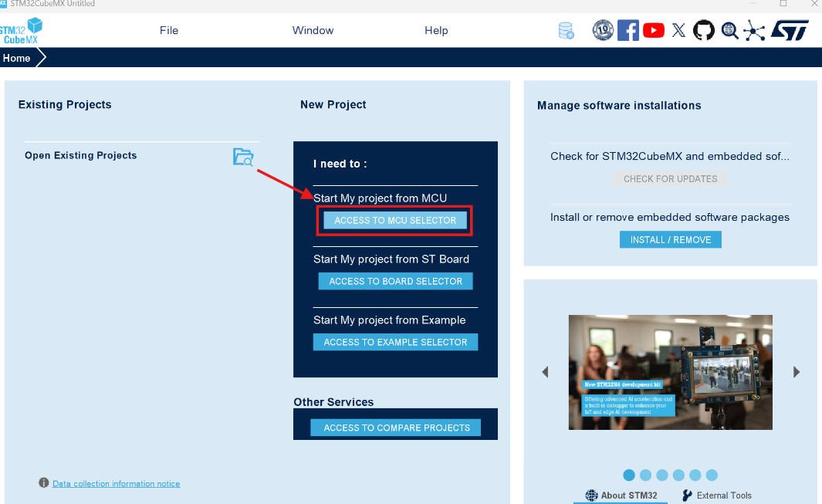
Task: Click the STM32CubeMX logo icon
Action: point(21,31)
